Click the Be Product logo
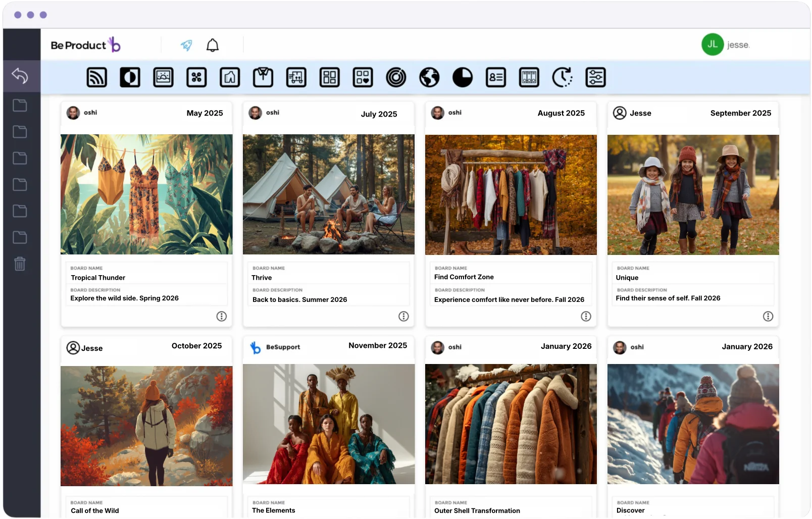Image resolution: width=812 pixels, height=519 pixels. click(85, 45)
